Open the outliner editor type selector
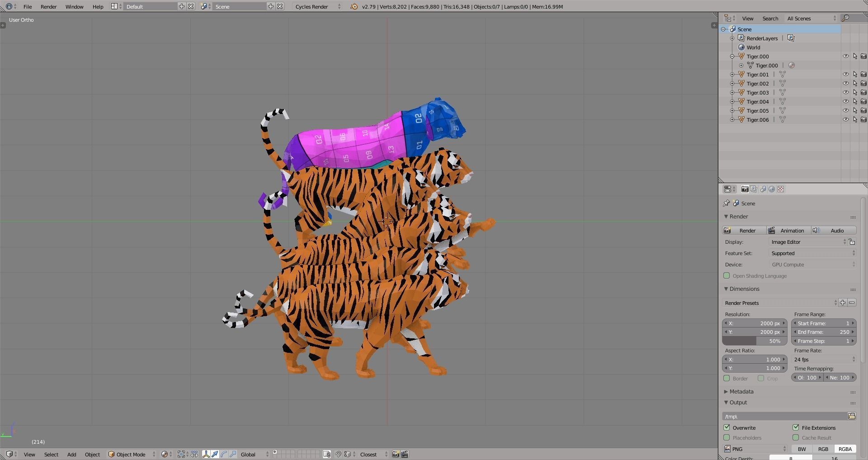 (730, 18)
